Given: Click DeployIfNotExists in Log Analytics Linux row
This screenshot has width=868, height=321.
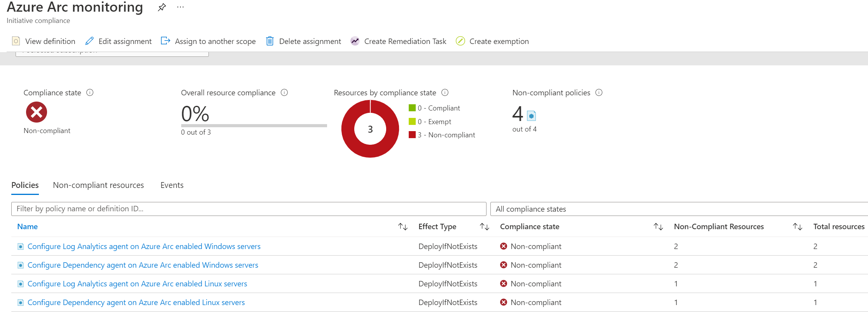Looking at the screenshot, I should [x=448, y=284].
